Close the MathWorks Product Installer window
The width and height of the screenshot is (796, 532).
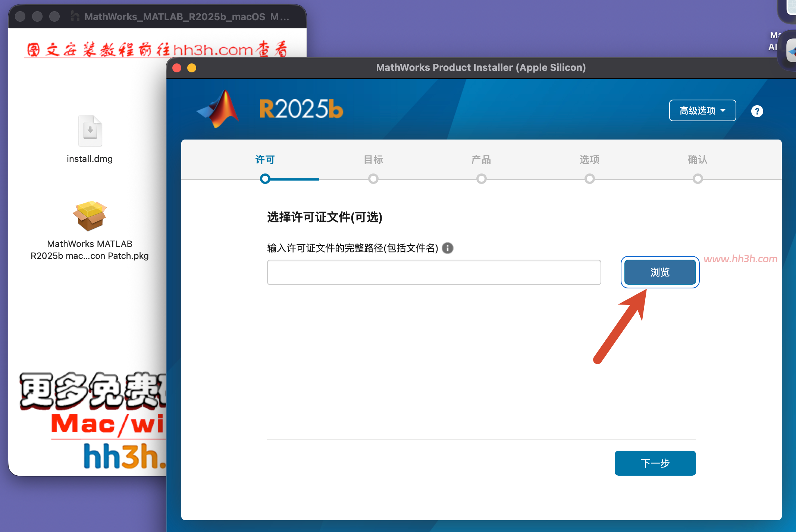(177, 68)
